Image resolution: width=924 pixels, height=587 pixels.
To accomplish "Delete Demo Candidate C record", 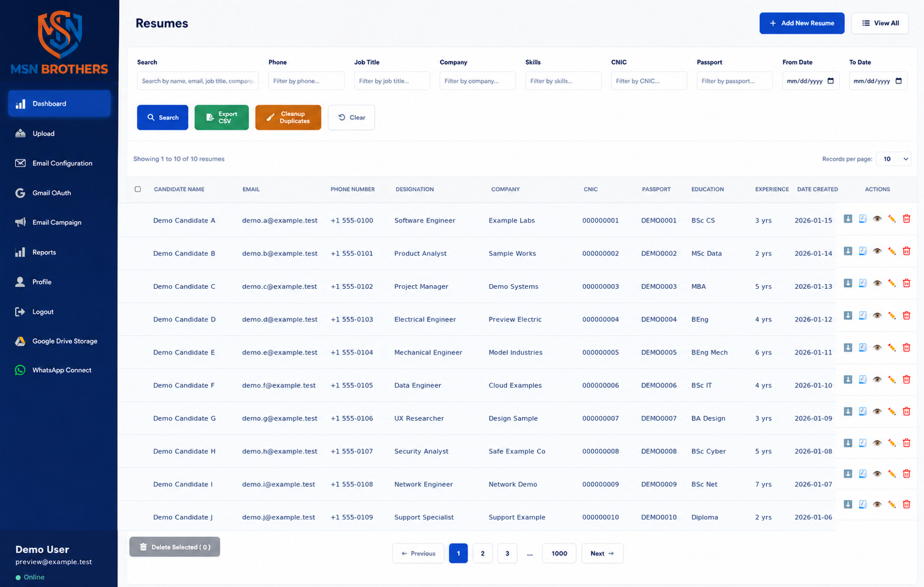I will click(x=906, y=283).
